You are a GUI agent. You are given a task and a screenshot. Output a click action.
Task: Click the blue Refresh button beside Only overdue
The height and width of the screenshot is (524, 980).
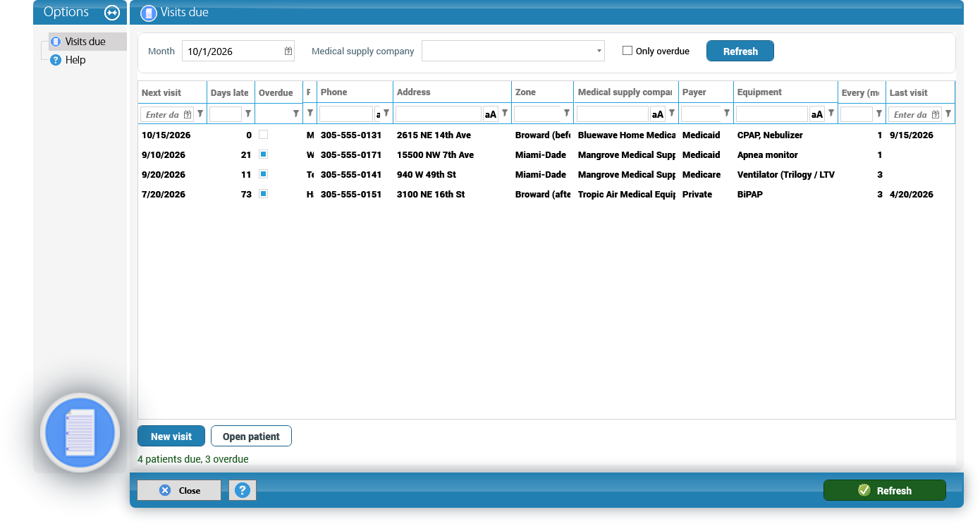click(x=740, y=51)
